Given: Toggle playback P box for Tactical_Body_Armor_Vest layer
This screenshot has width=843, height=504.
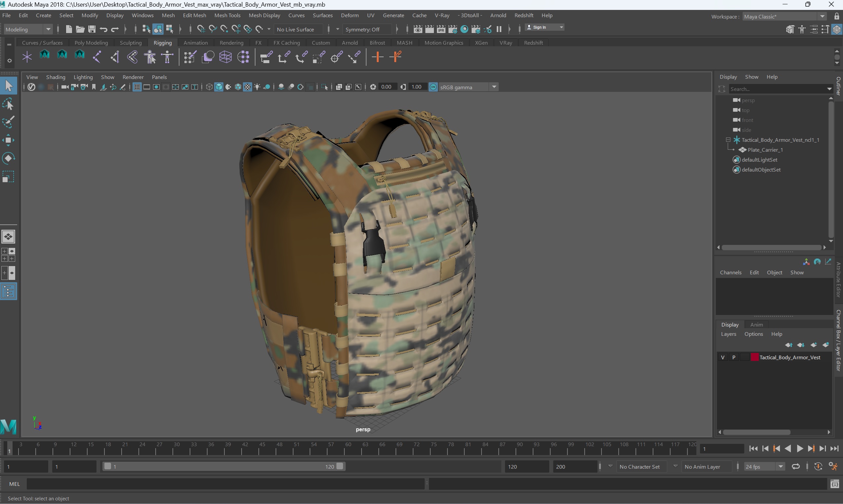Looking at the screenshot, I should pos(734,357).
